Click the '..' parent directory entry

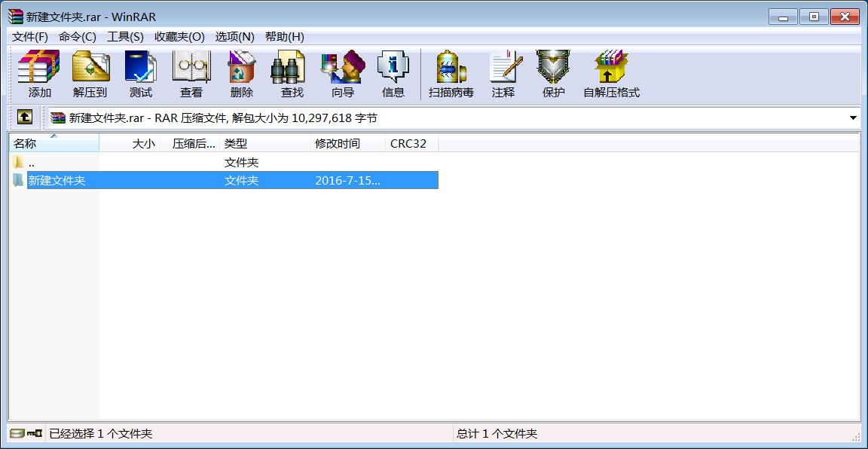pos(32,163)
